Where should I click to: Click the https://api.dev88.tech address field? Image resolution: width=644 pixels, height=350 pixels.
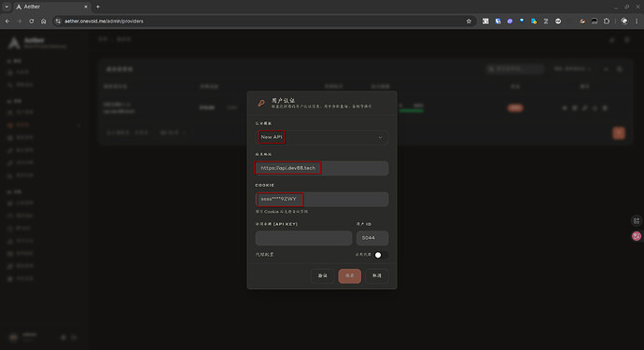pos(322,168)
